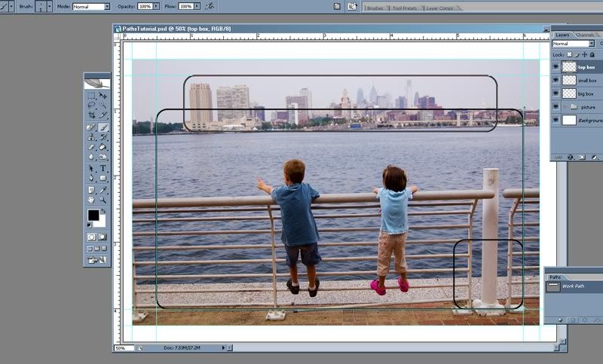The width and height of the screenshot is (603, 364).
Task: Hide the top box layer
Action: coord(556,66)
